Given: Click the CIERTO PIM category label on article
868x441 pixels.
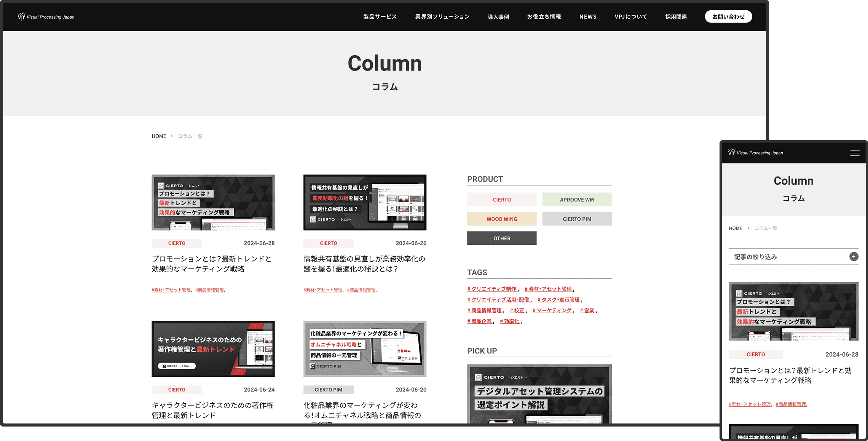Looking at the screenshot, I should click(328, 390).
